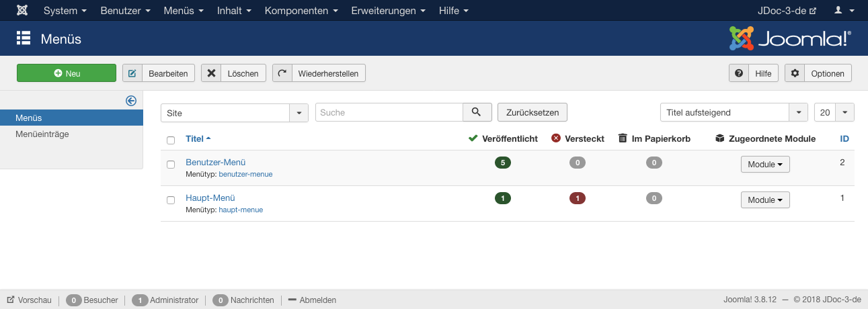Click the magnifier search button
Viewport: 868px width, 309px height.
[x=477, y=112]
